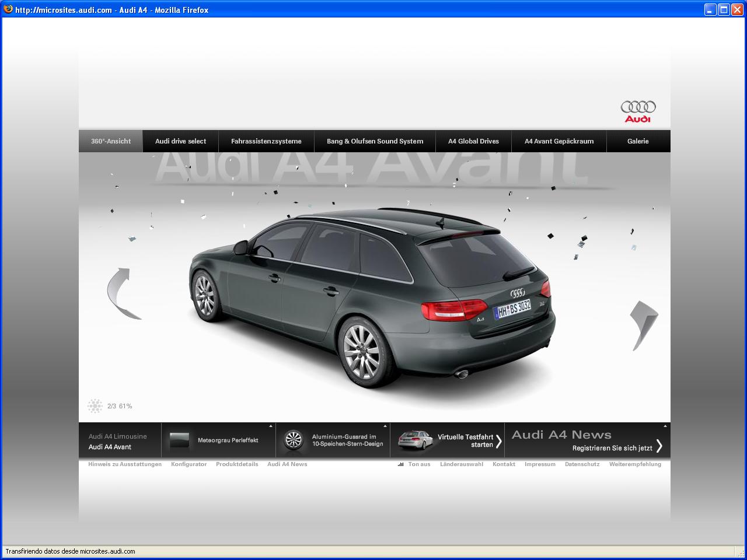
Task: Open the Kontakt link
Action: click(x=504, y=464)
